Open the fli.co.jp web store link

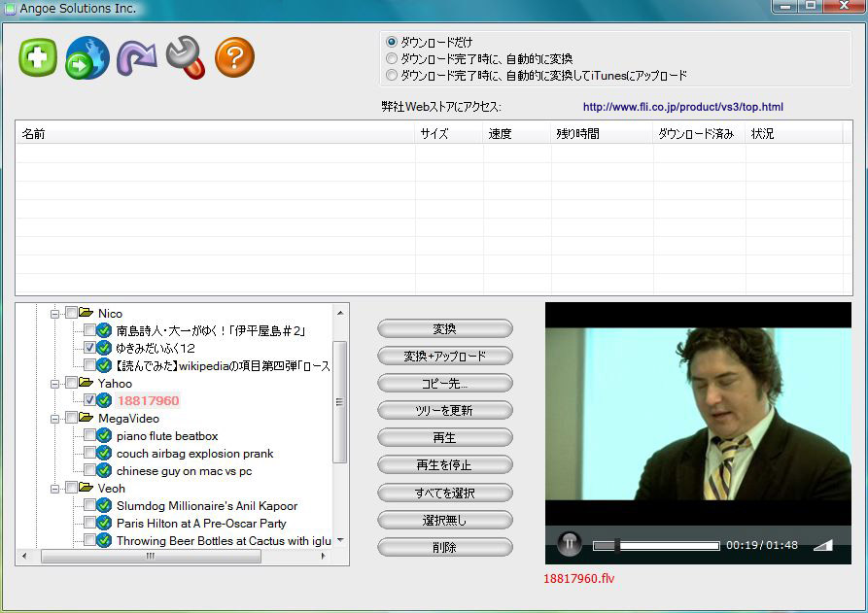(x=682, y=107)
